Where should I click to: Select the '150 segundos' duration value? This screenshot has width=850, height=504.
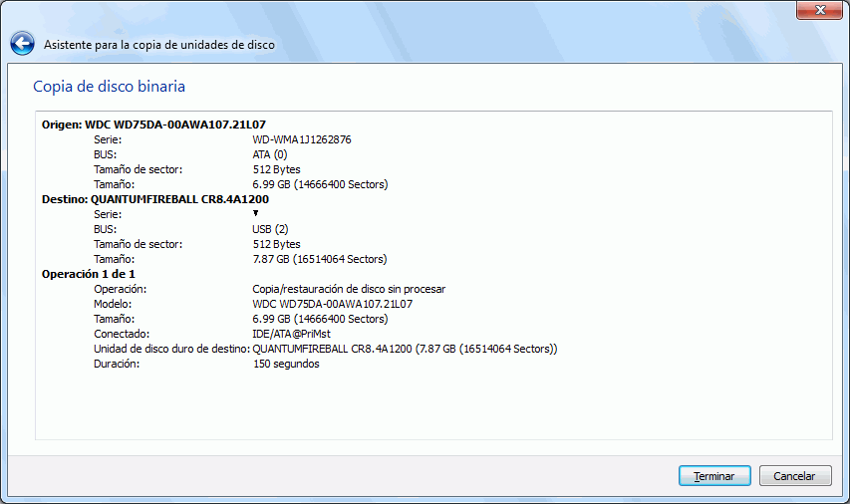point(286,364)
